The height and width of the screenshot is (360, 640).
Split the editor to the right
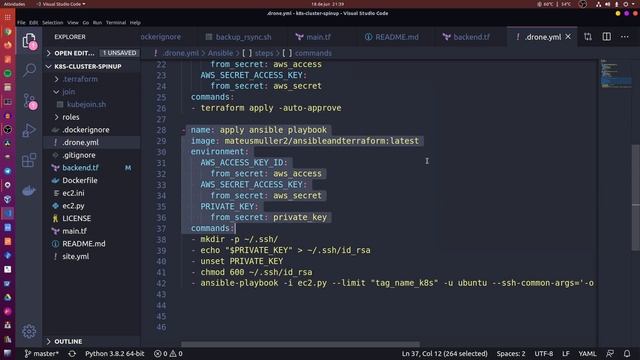point(607,37)
